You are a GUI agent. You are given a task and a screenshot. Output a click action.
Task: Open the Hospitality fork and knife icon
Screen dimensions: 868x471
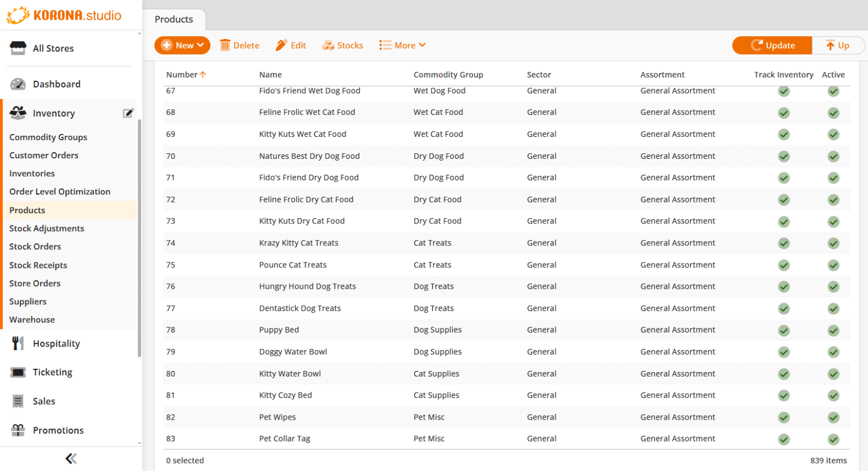tap(18, 343)
